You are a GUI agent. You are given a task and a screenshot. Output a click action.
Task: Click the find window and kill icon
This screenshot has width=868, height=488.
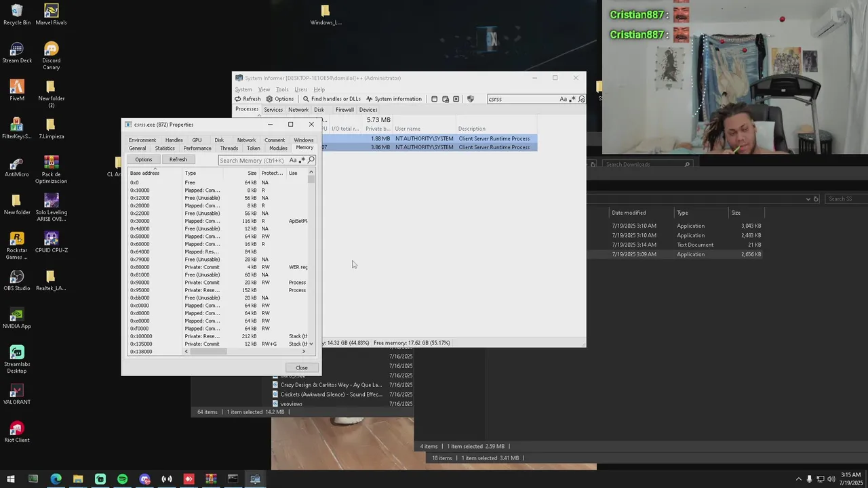456,99
